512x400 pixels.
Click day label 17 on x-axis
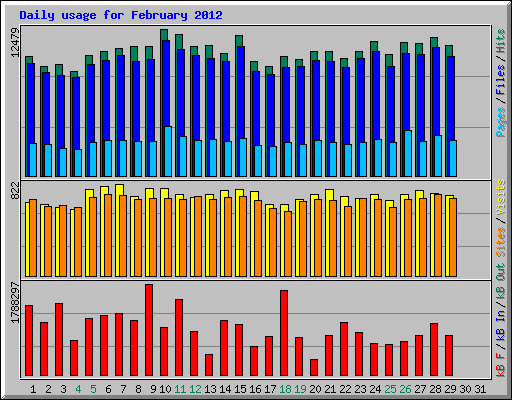(270, 389)
